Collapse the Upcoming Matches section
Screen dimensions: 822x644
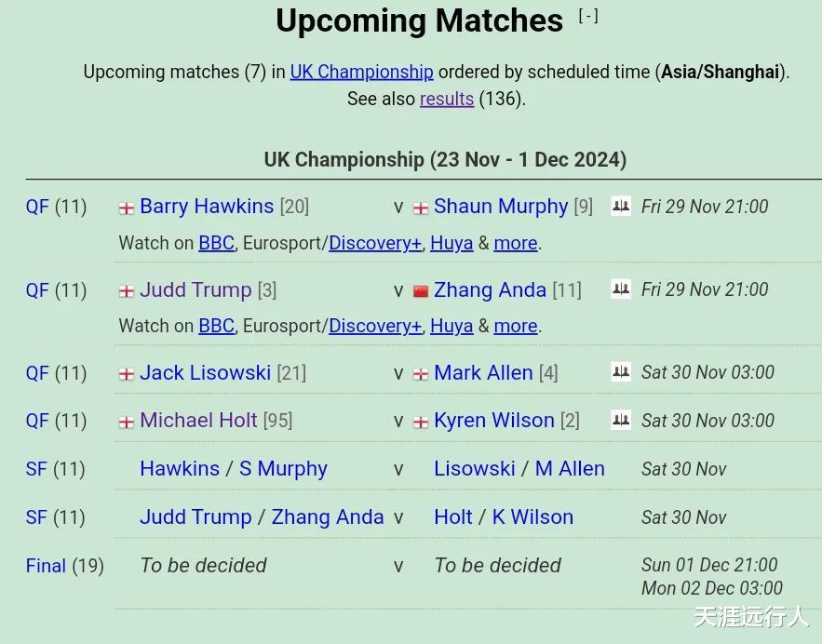pyautogui.click(x=588, y=16)
